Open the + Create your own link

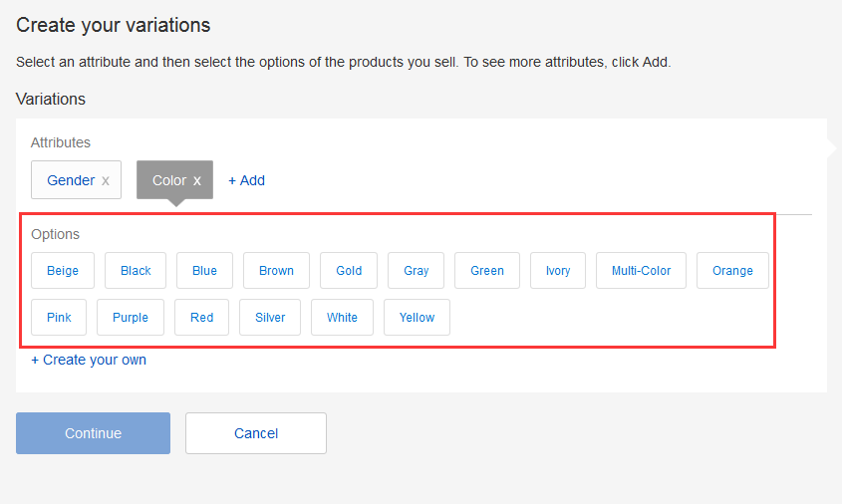point(89,360)
